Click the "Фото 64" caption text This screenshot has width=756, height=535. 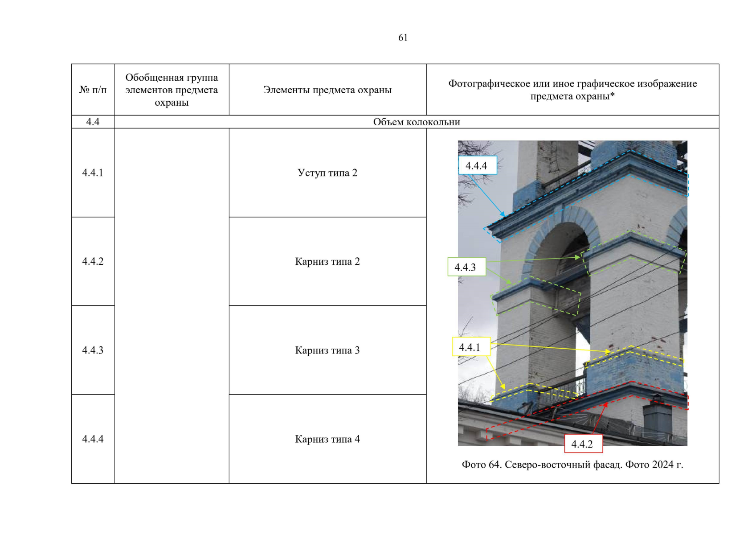(x=572, y=465)
